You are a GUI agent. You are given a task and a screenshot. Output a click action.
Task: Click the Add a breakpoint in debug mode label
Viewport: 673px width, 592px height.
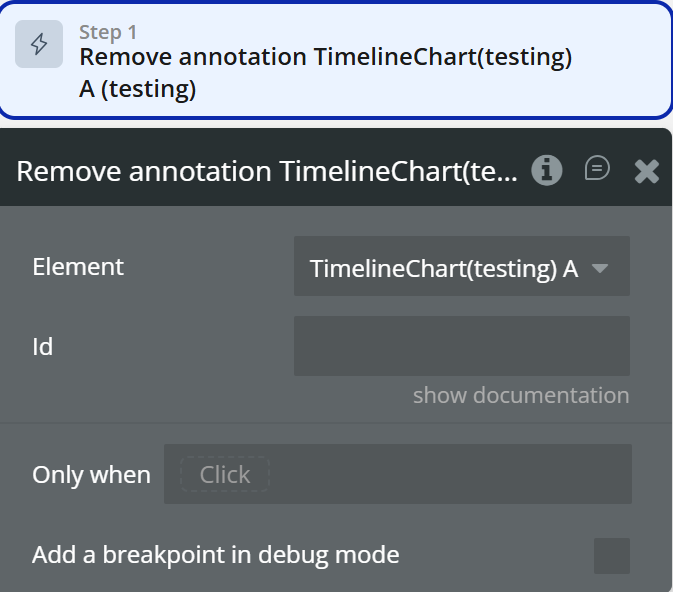click(215, 555)
